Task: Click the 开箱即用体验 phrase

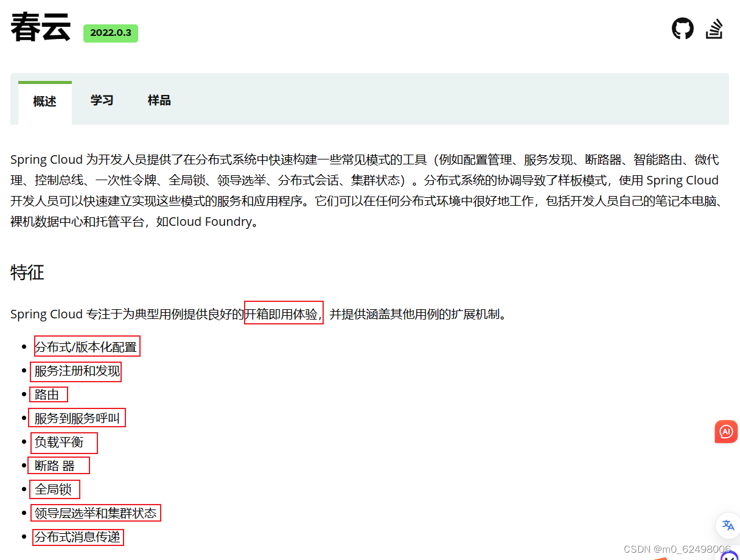Action: (x=281, y=314)
